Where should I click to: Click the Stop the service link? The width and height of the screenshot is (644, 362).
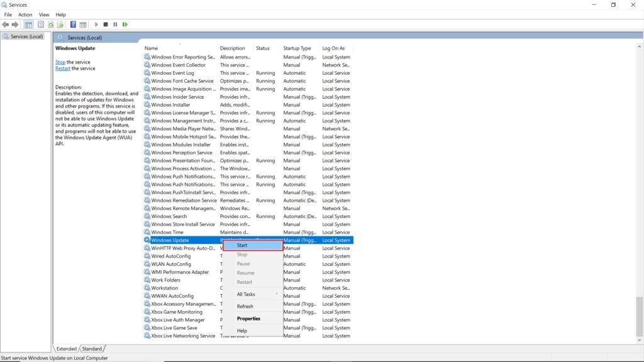[x=60, y=62]
